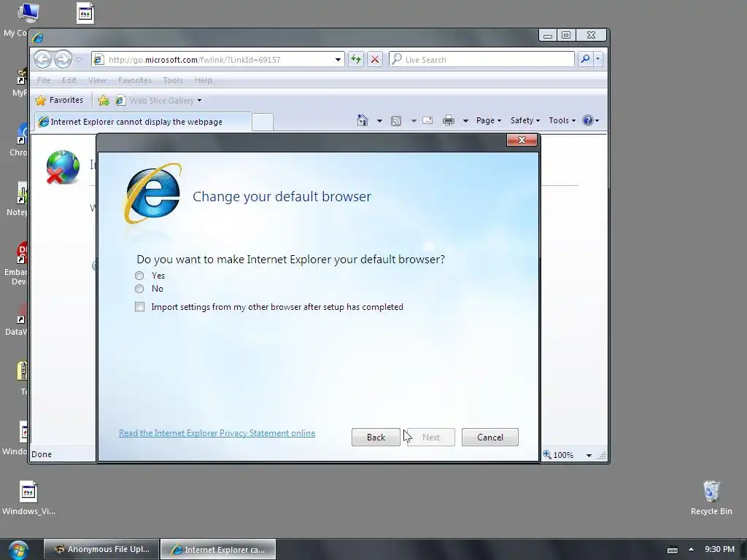This screenshot has height=560, width=747.
Task: Open the Help menu
Action: (203, 80)
